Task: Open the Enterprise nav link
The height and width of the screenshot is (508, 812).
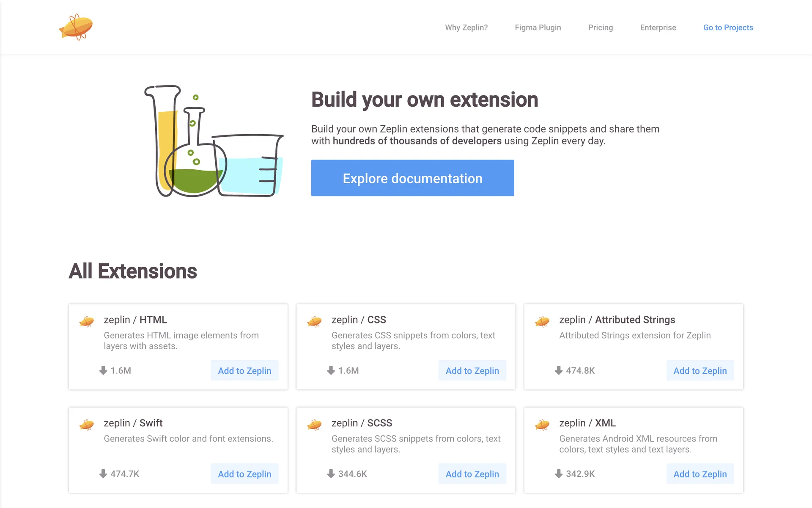Action: click(x=658, y=28)
